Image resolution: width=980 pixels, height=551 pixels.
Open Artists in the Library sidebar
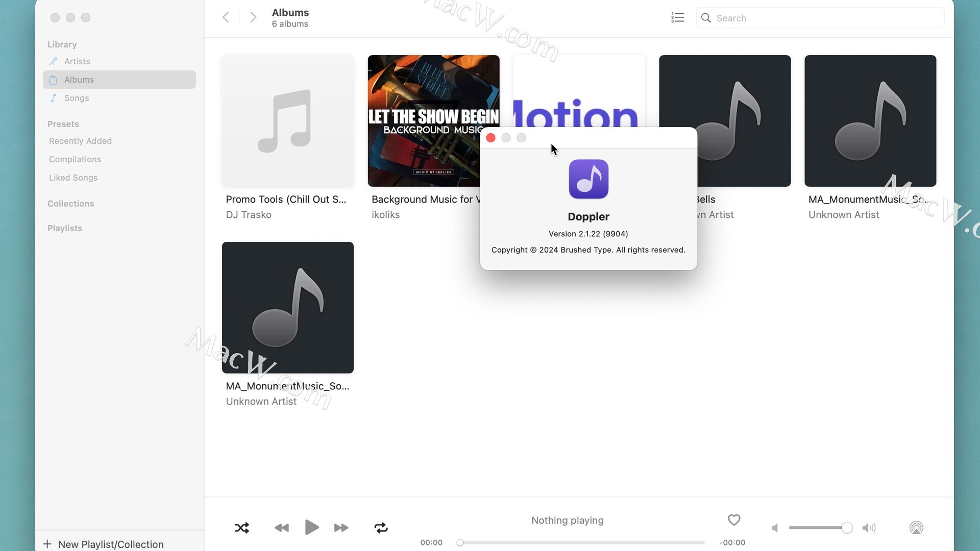tap(119, 61)
